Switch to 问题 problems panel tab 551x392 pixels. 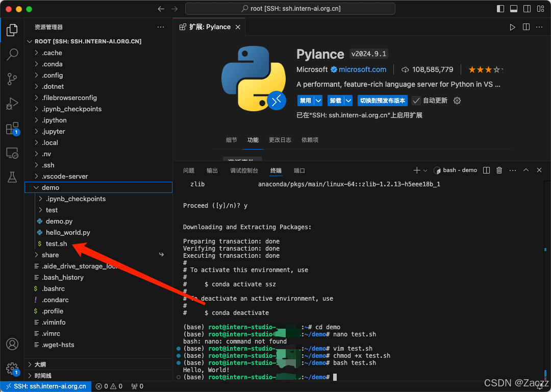[189, 170]
